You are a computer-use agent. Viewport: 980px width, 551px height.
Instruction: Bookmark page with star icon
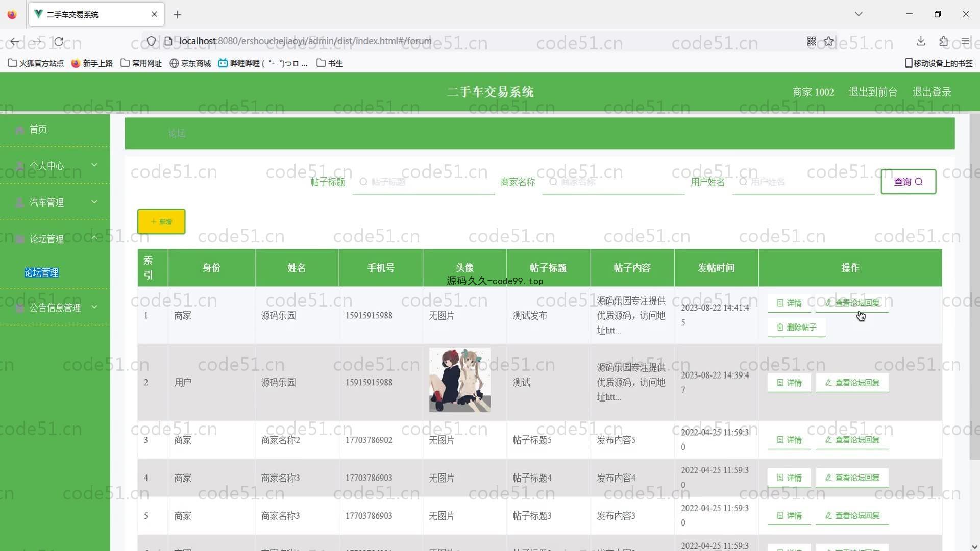pos(828,41)
